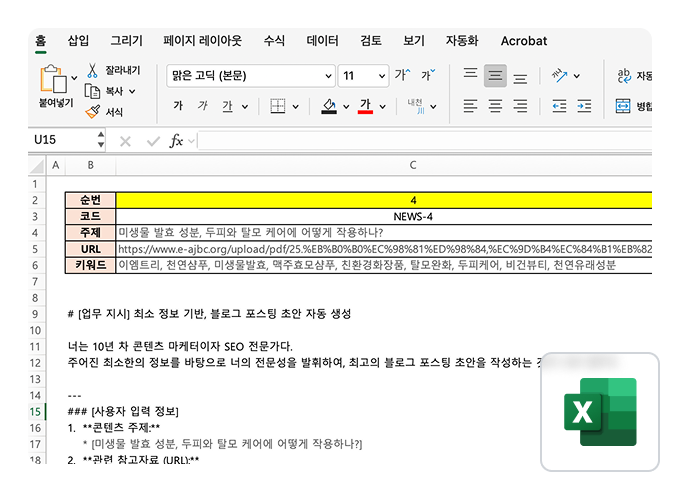This screenshot has width=680, height=500.
Task: Click the fx insert function icon
Action: click(176, 141)
